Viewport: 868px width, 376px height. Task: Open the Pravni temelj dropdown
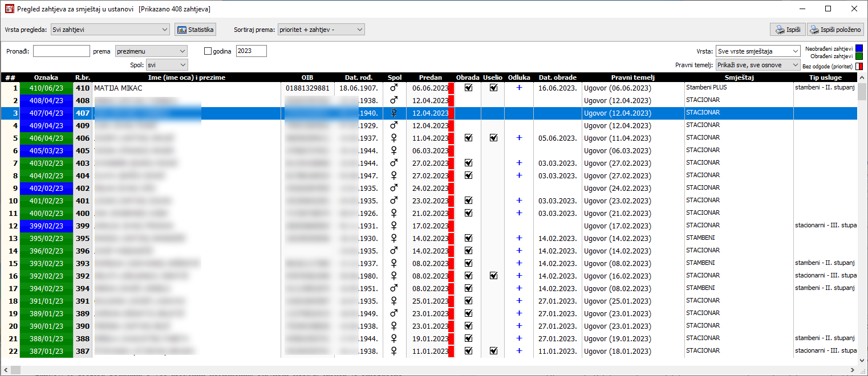click(758, 66)
